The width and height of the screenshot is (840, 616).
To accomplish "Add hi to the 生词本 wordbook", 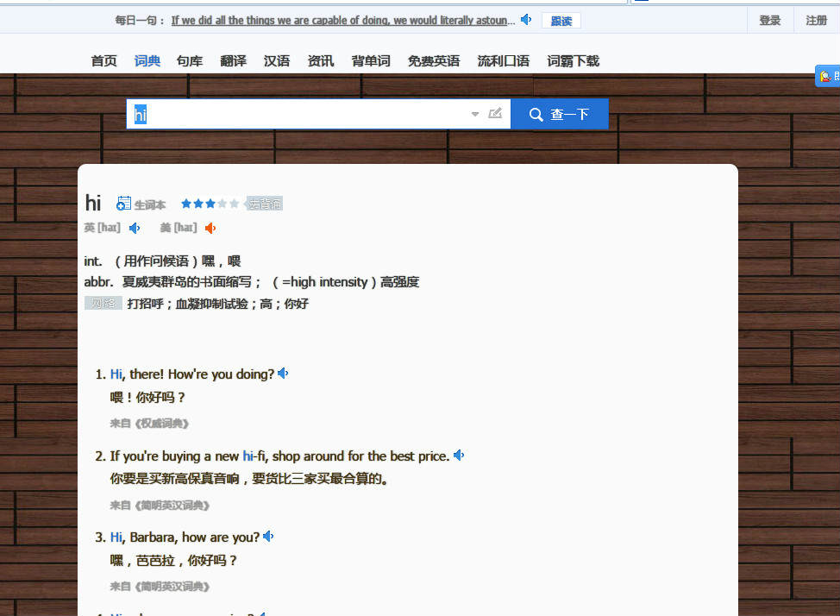I will (x=141, y=204).
